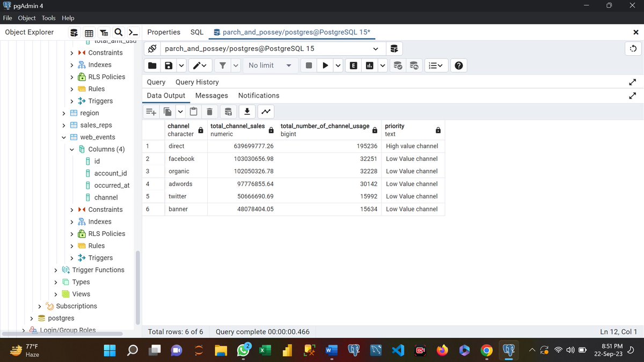Screen dimensions: 644x362
Task: Click the Rollback transaction icon
Action: (x=414, y=65)
